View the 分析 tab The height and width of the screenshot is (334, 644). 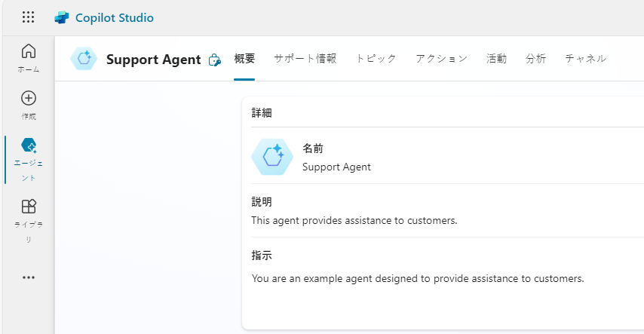click(535, 59)
